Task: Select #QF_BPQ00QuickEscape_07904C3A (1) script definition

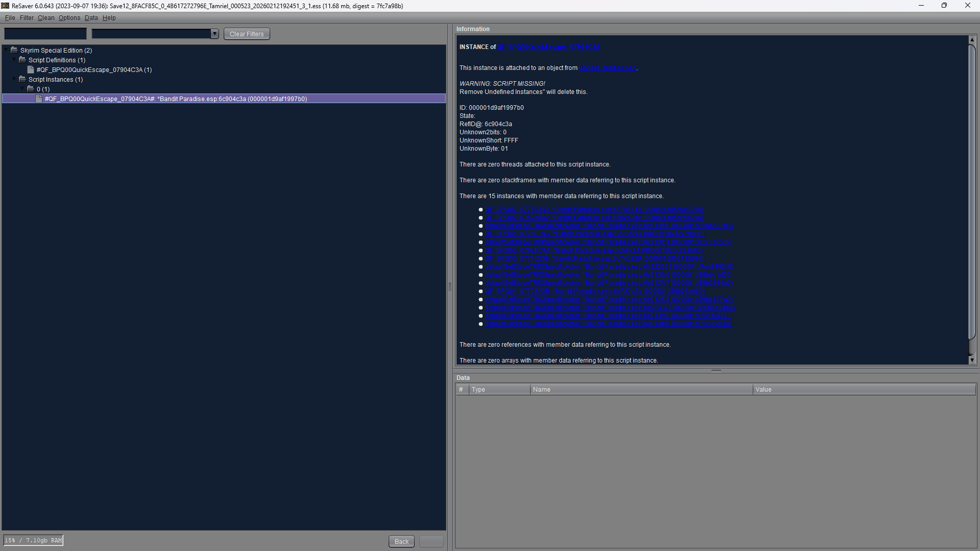Action: click(94, 70)
